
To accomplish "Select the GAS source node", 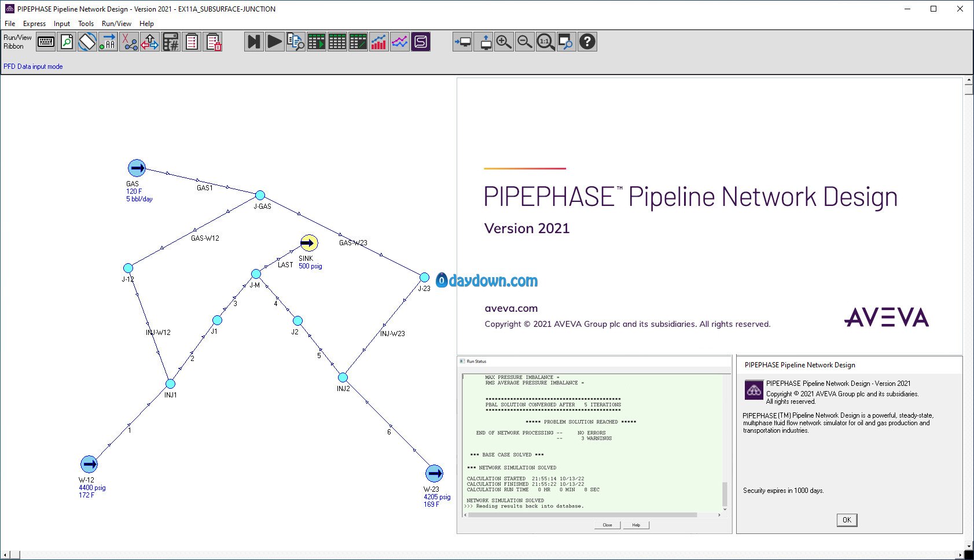I will point(137,168).
